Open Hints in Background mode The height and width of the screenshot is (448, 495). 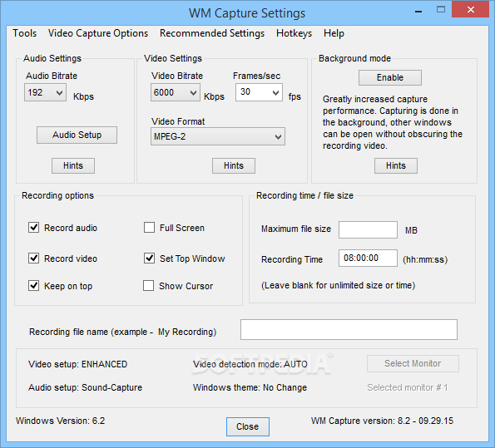[x=396, y=165]
